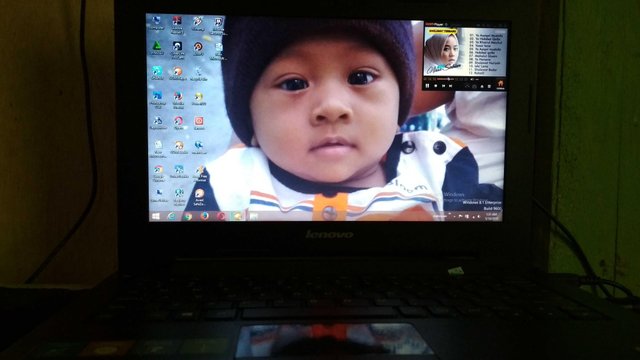The height and width of the screenshot is (360, 640).
Task: Open the yellow star desktop shortcut
Action: point(200,170)
